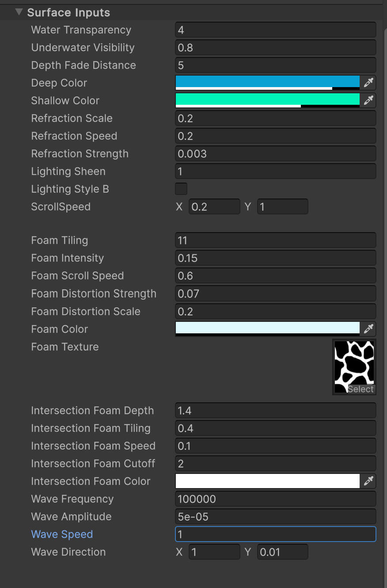Viewport: 387px width, 588px height.
Task: Click the Intersection Foam Cutoff field
Action: click(275, 464)
